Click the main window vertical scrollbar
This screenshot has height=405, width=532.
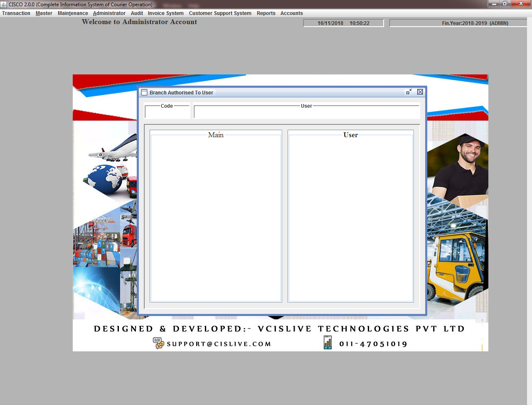coord(530,211)
